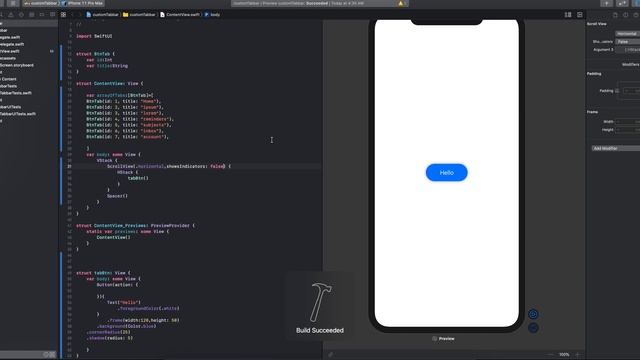Open the Debug navigator tab
640x360 pixels.
pos(32,14)
